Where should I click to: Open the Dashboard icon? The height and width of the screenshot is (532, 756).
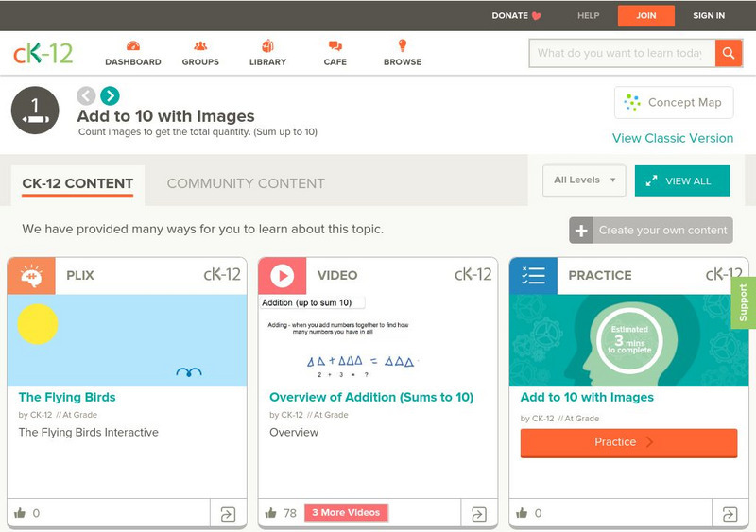(x=133, y=46)
